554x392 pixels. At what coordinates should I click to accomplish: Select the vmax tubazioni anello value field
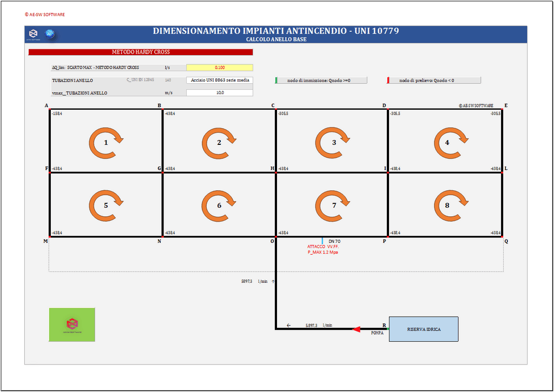219,92
